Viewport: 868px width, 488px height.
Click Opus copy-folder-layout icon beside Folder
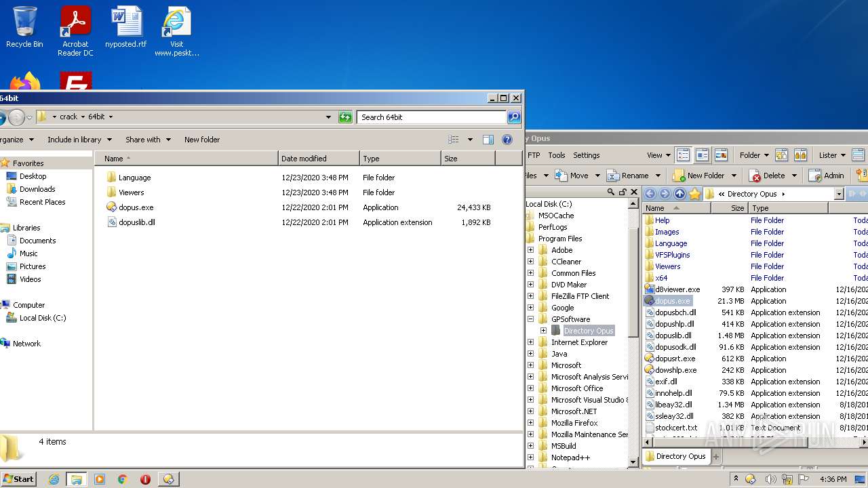click(x=781, y=155)
